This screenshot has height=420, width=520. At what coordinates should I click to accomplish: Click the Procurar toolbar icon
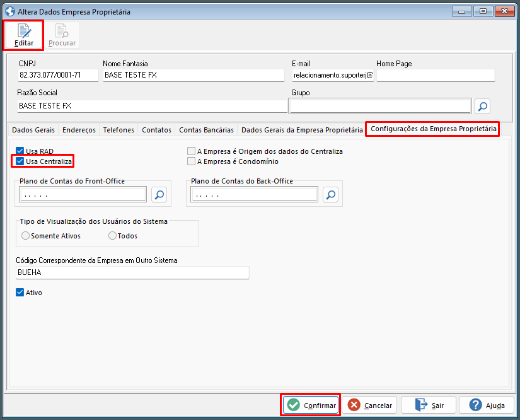[x=62, y=35]
